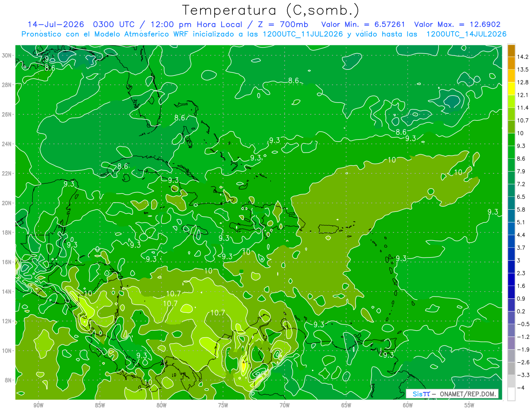
Task: Click the "0300 UTC" time in the header
Action: (113, 24)
